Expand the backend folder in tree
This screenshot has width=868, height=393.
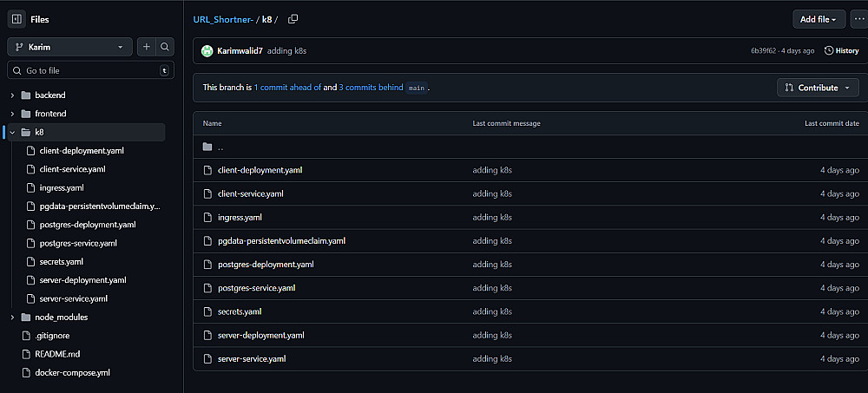click(12, 95)
